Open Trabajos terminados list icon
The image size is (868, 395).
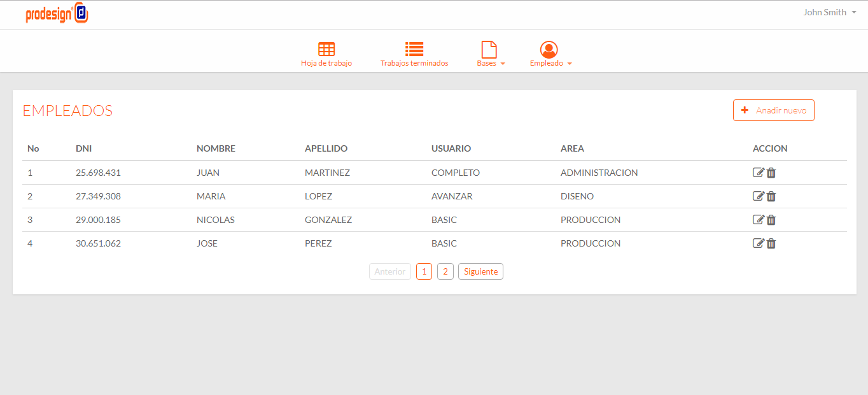[414, 50]
